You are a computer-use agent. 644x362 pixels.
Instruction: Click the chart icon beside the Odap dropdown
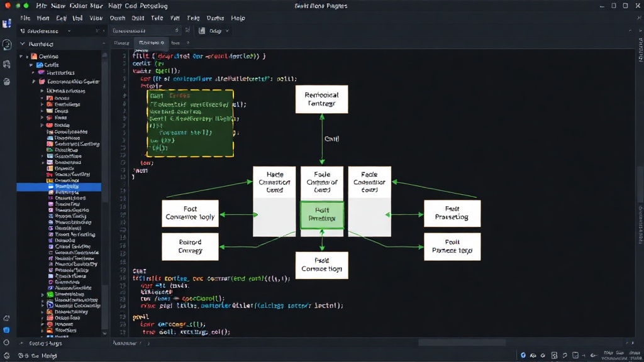tap(202, 31)
